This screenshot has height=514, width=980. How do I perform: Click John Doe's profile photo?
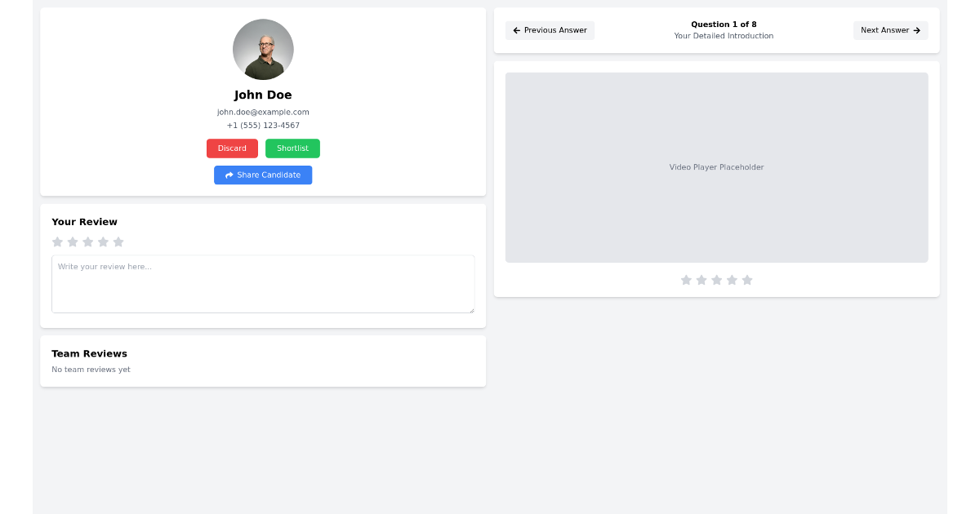263,49
